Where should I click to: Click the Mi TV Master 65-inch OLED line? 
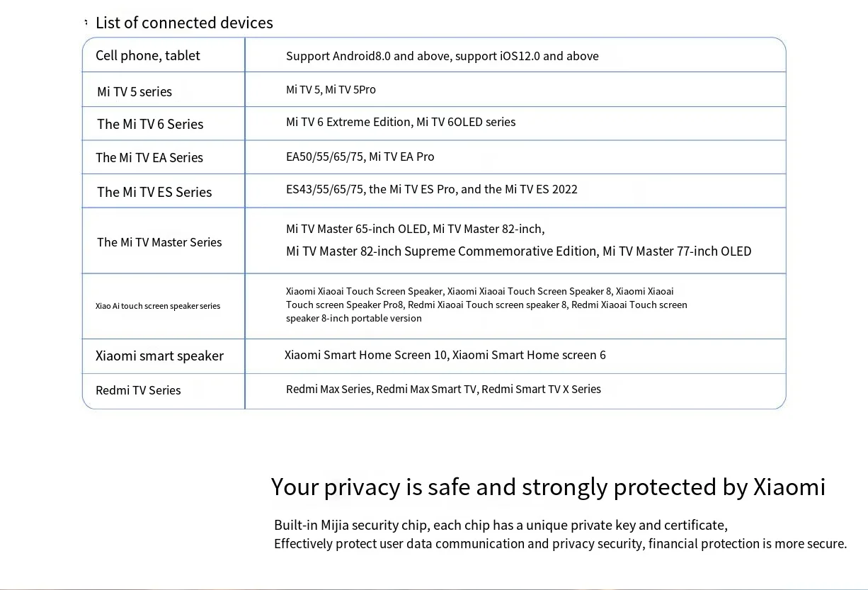(x=415, y=229)
